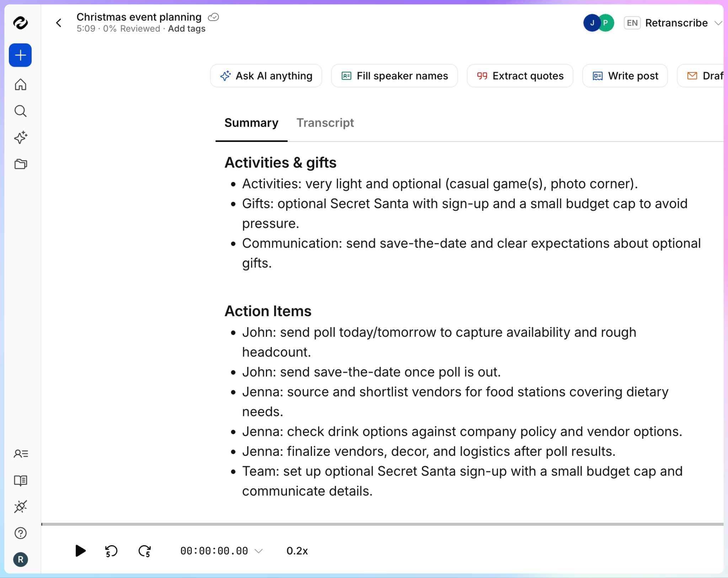Viewport: 728px width, 578px height.
Task: Click the P speaker avatar
Action: [x=606, y=23]
